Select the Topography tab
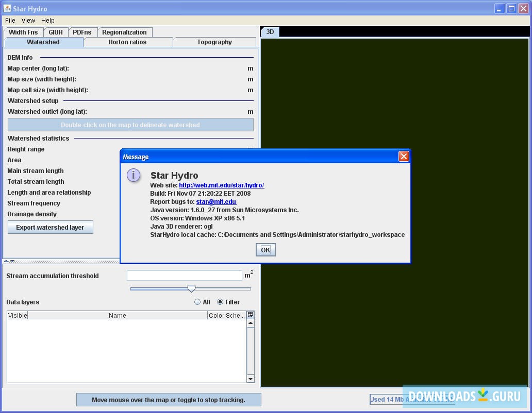The image size is (532, 413). [214, 42]
